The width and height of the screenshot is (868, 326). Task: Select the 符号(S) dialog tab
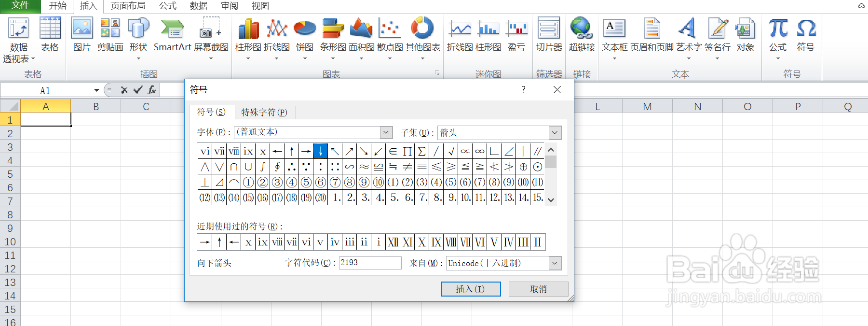tap(211, 112)
